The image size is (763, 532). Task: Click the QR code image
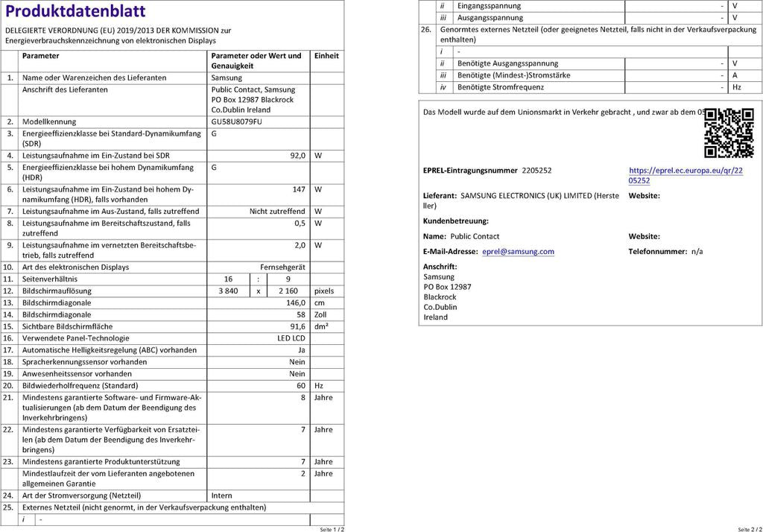coord(729,133)
